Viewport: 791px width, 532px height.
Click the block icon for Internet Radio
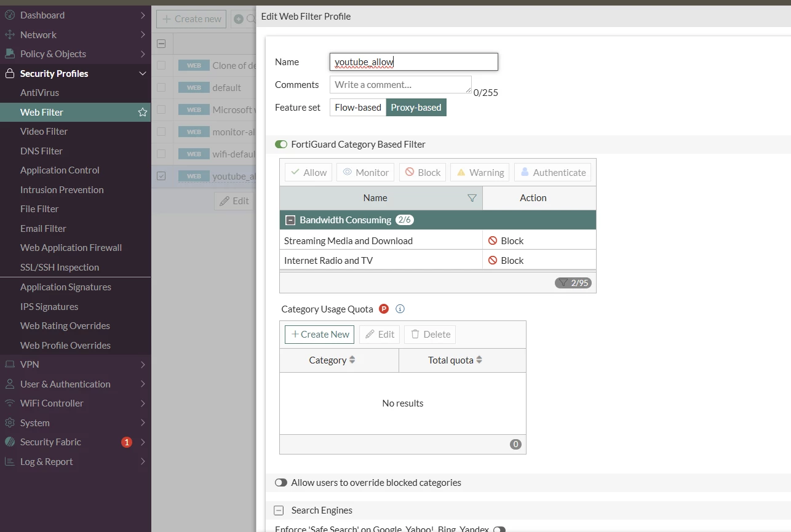(493, 260)
